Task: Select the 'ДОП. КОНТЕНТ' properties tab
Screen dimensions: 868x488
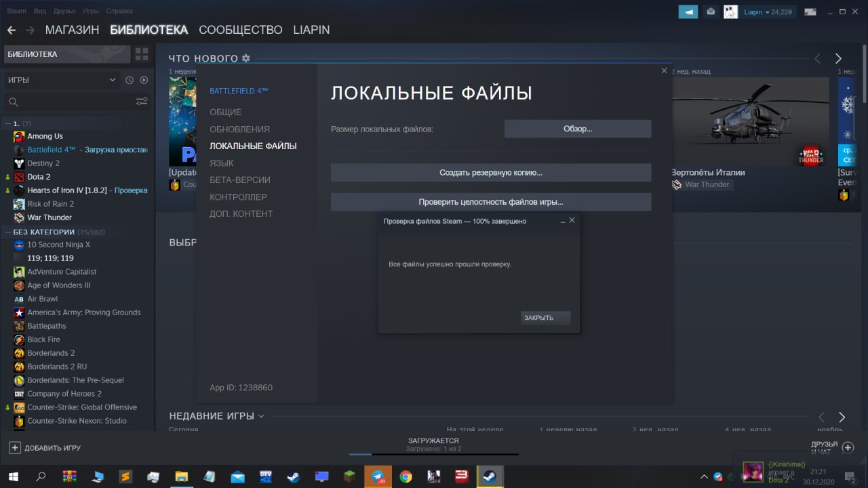Action: point(241,213)
